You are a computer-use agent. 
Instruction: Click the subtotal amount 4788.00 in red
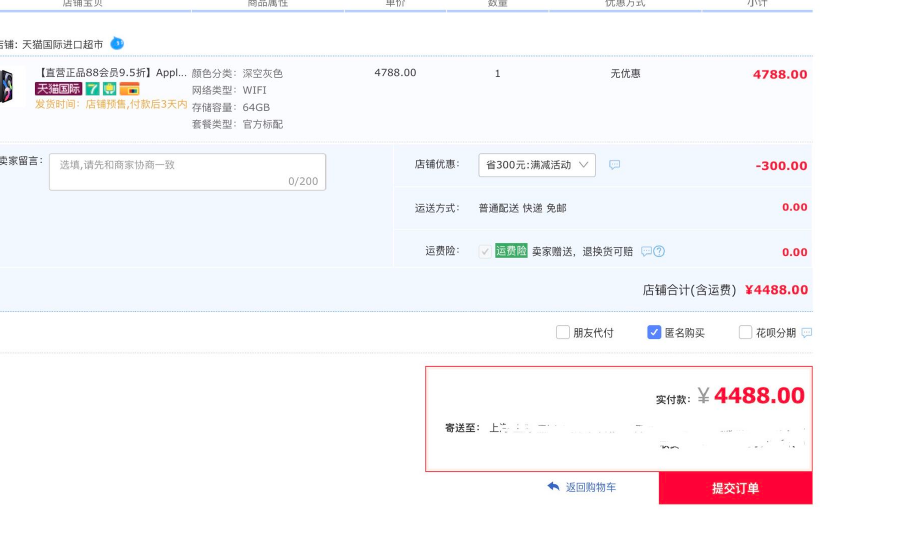point(780,74)
